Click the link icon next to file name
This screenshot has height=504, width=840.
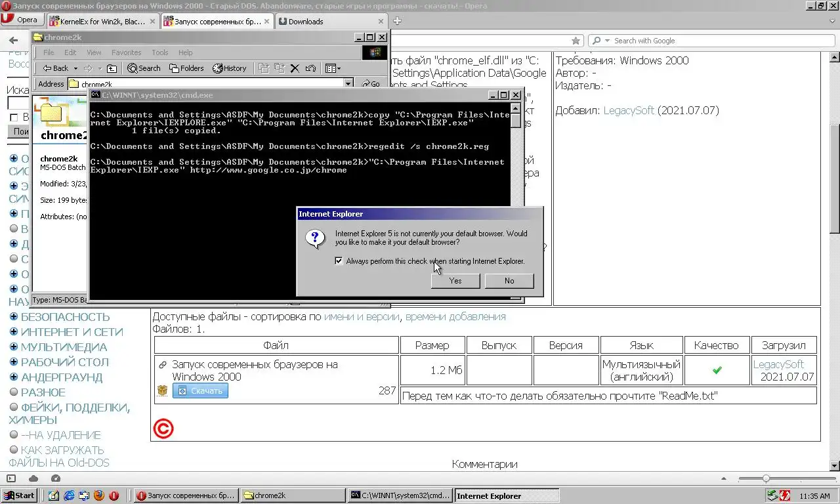(x=163, y=365)
